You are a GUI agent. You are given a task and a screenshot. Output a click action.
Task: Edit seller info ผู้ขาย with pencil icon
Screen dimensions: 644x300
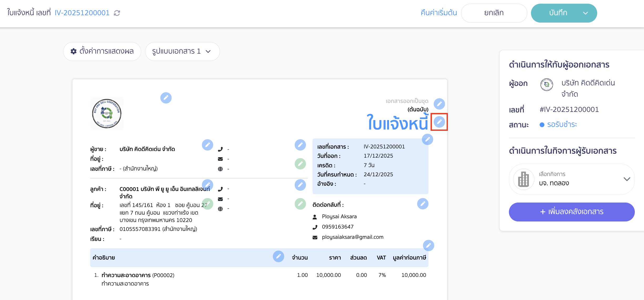pos(208,145)
